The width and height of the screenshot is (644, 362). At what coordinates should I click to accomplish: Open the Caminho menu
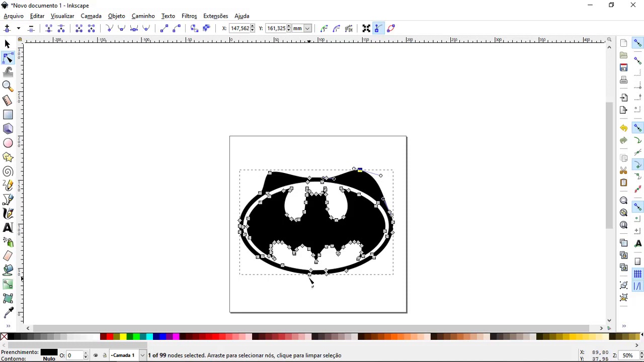pos(143,16)
